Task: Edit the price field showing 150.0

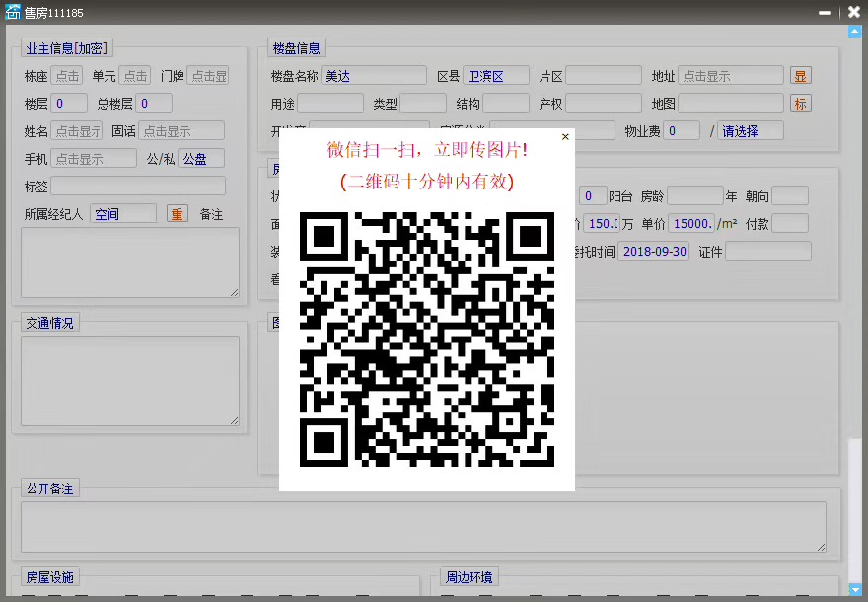Action: pyautogui.click(x=601, y=223)
